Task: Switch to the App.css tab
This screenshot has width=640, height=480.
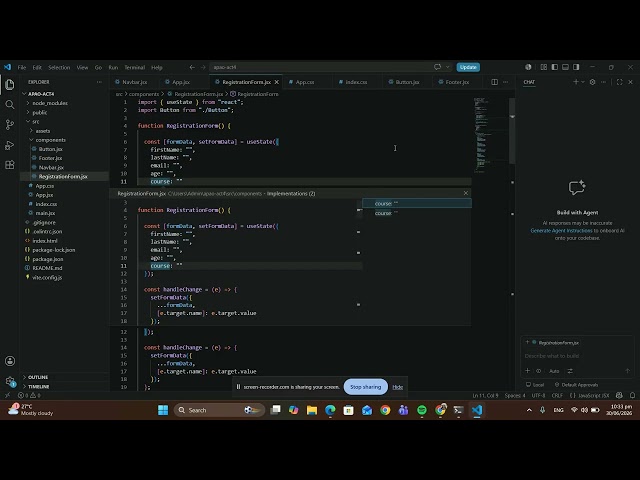Action: (x=305, y=82)
